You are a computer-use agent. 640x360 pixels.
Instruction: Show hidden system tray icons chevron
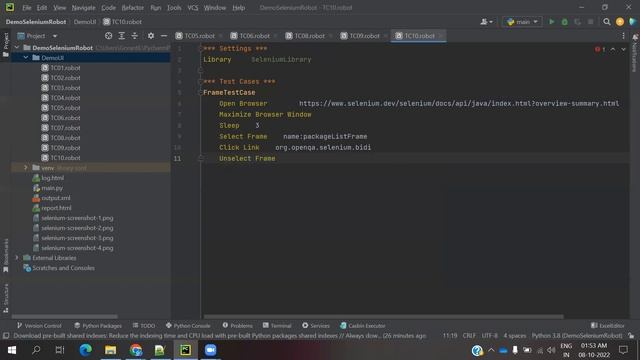(491, 350)
